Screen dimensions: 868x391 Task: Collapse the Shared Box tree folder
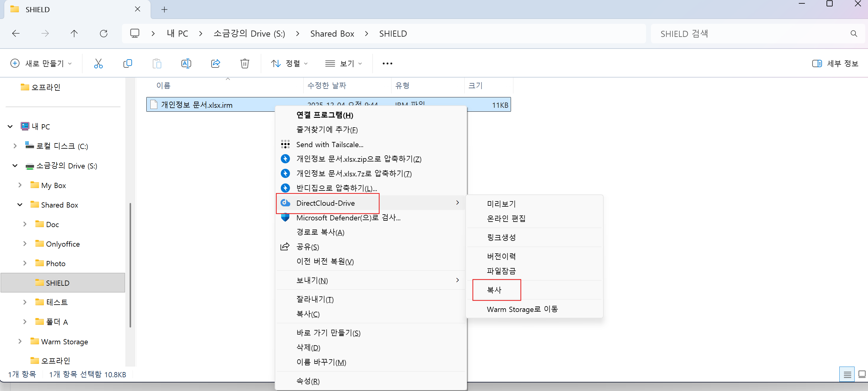coord(20,205)
